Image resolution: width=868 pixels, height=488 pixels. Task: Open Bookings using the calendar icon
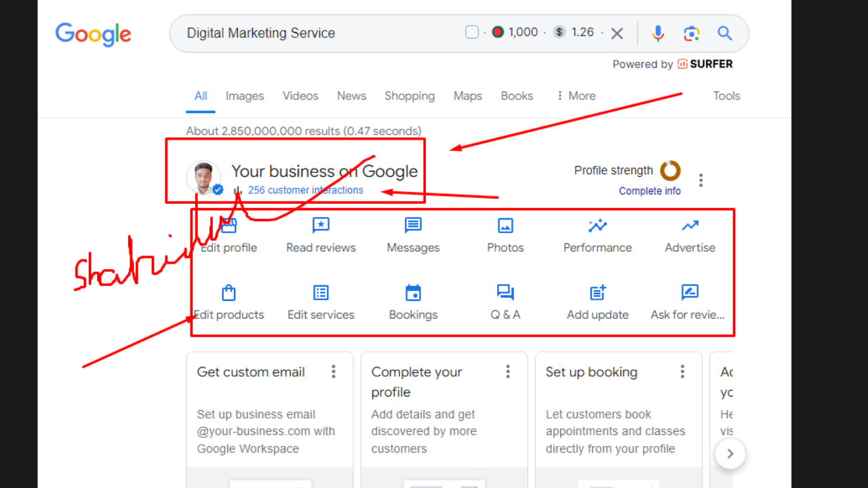tap(412, 292)
